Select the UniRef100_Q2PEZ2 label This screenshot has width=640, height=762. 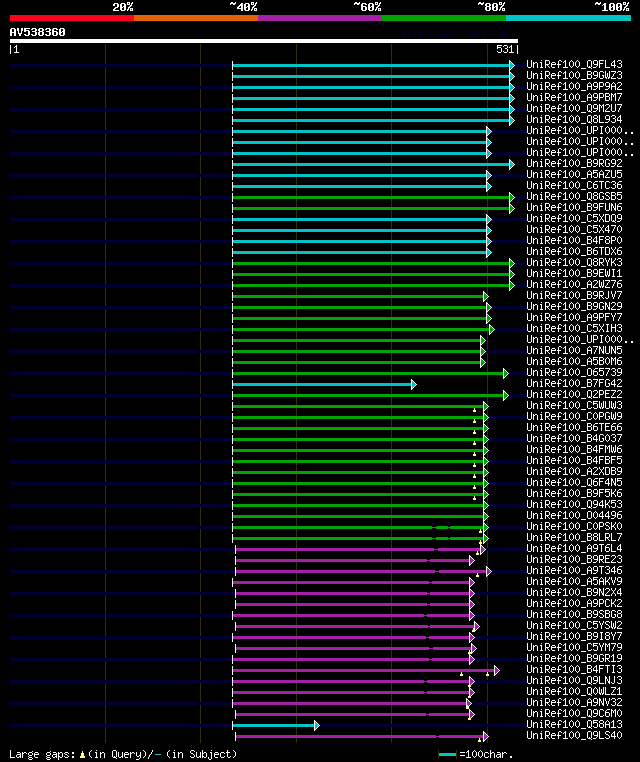click(x=574, y=394)
